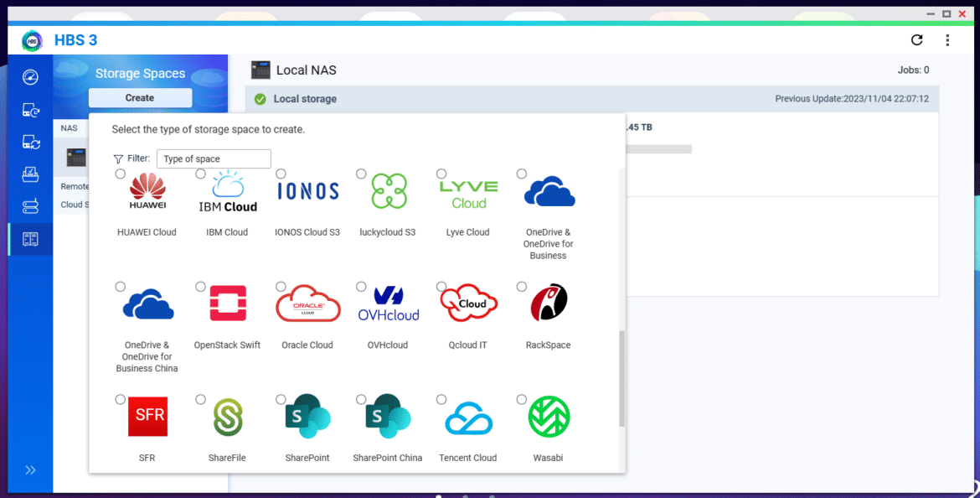Click the filter funnel icon
The width and height of the screenshot is (980, 498).
(x=118, y=159)
